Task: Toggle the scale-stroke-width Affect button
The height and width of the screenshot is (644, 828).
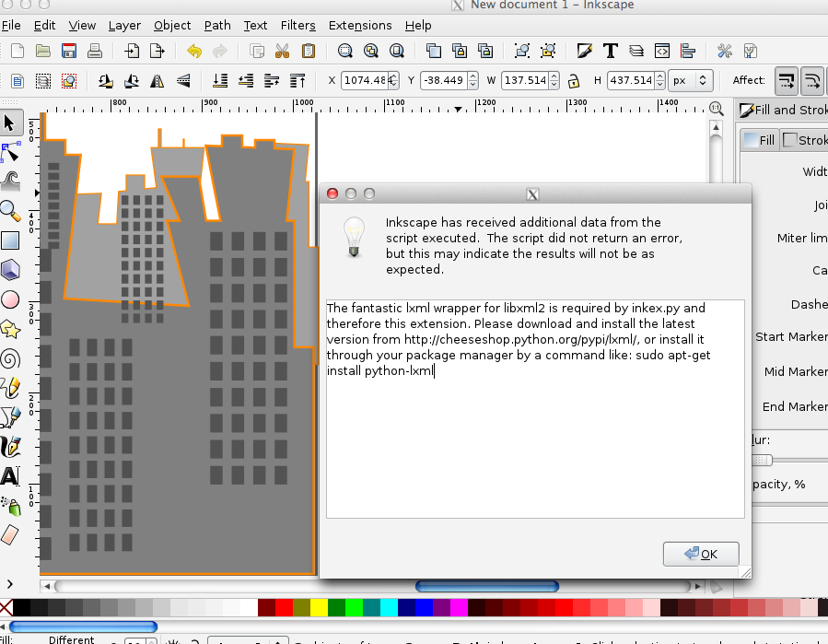Action: pyautogui.click(x=786, y=81)
